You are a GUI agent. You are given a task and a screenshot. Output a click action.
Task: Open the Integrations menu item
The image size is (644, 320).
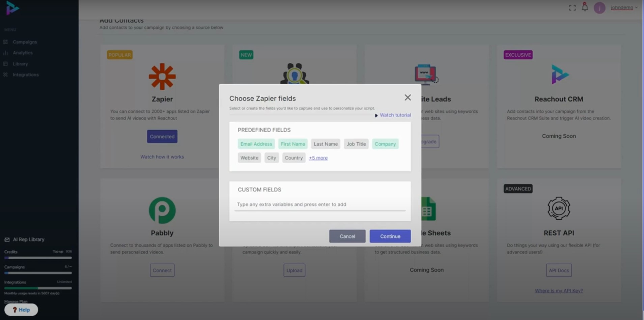[26, 75]
